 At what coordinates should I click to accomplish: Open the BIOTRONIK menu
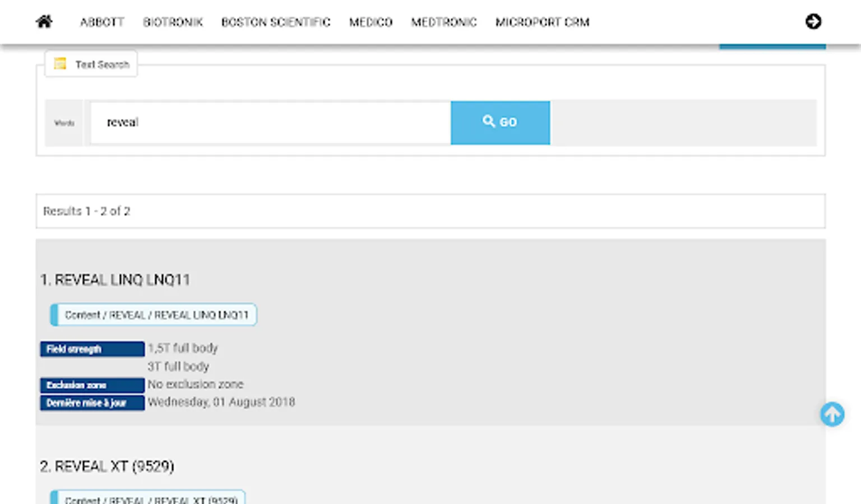click(x=173, y=22)
